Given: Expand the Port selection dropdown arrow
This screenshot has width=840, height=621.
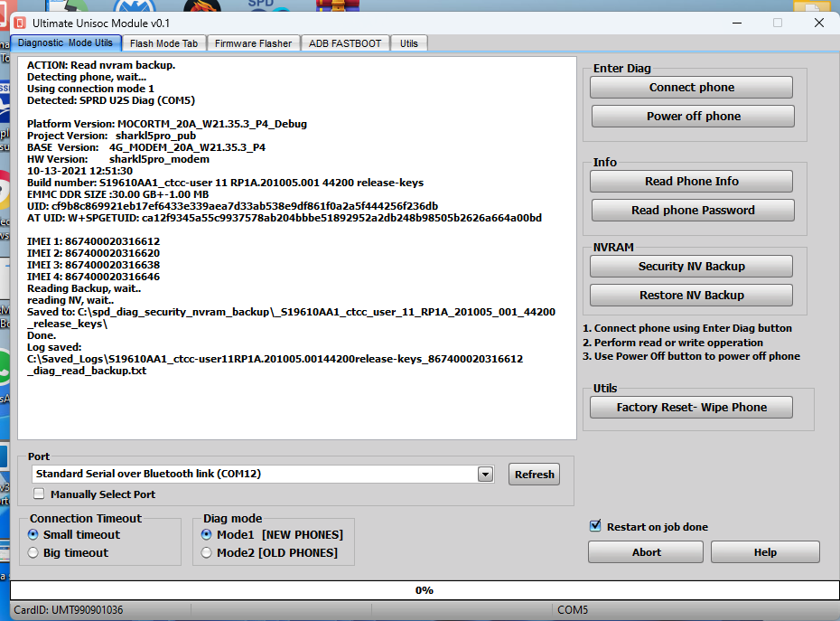Looking at the screenshot, I should (x=485, y=475).
